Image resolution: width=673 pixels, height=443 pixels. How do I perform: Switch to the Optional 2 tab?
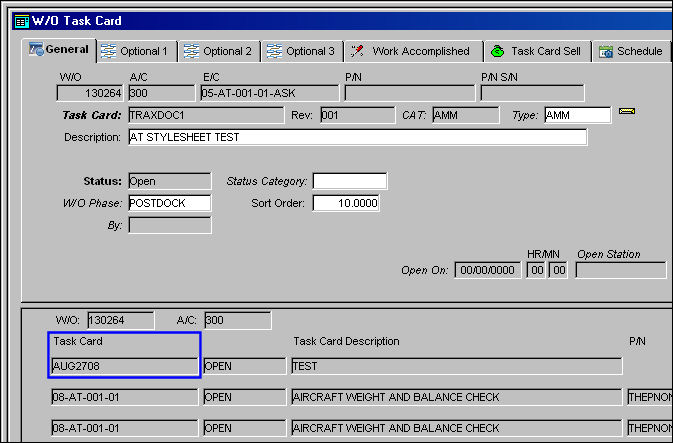(x=220, y=52)
